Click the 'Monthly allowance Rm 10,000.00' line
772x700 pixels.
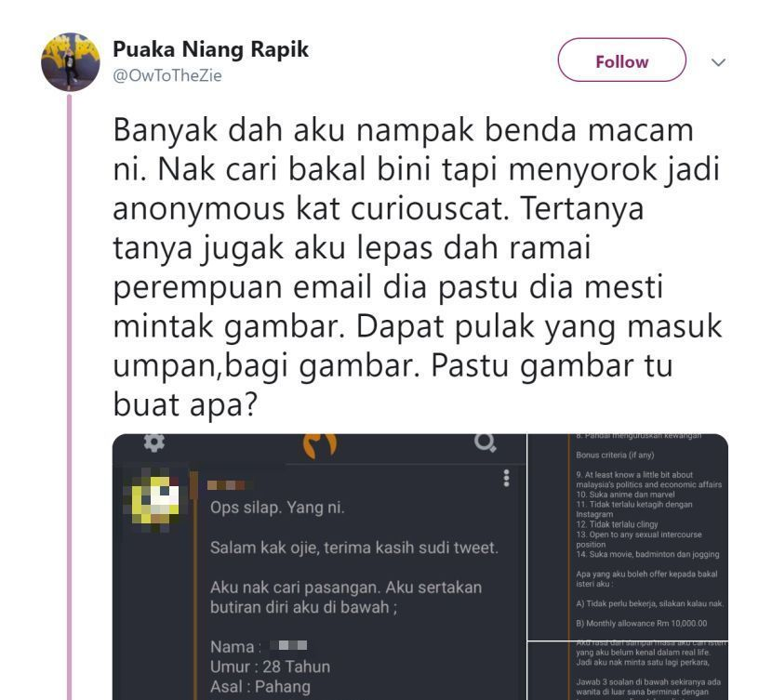(642, 623)
